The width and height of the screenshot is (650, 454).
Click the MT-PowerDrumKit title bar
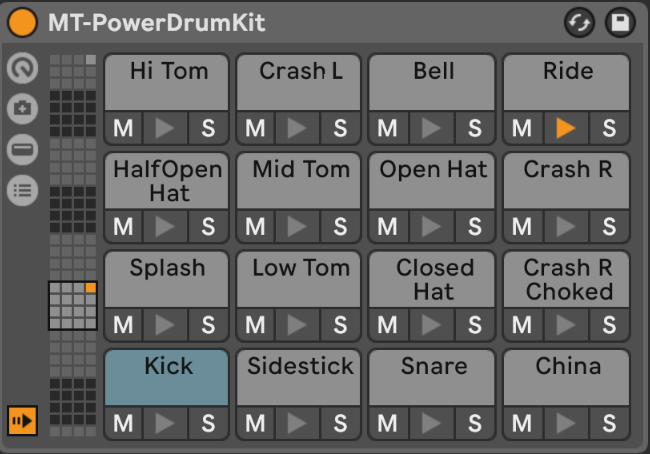click(300, 22)
